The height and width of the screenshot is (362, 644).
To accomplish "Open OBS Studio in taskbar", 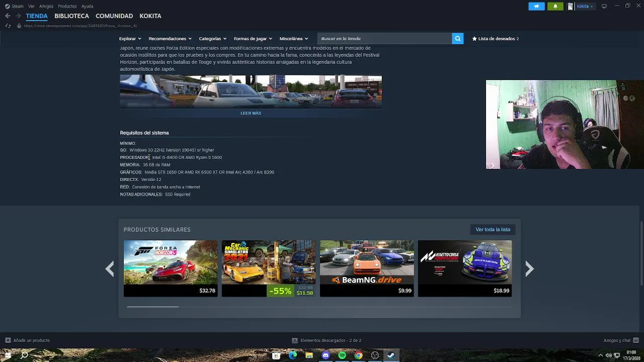I will click(375, 355).
